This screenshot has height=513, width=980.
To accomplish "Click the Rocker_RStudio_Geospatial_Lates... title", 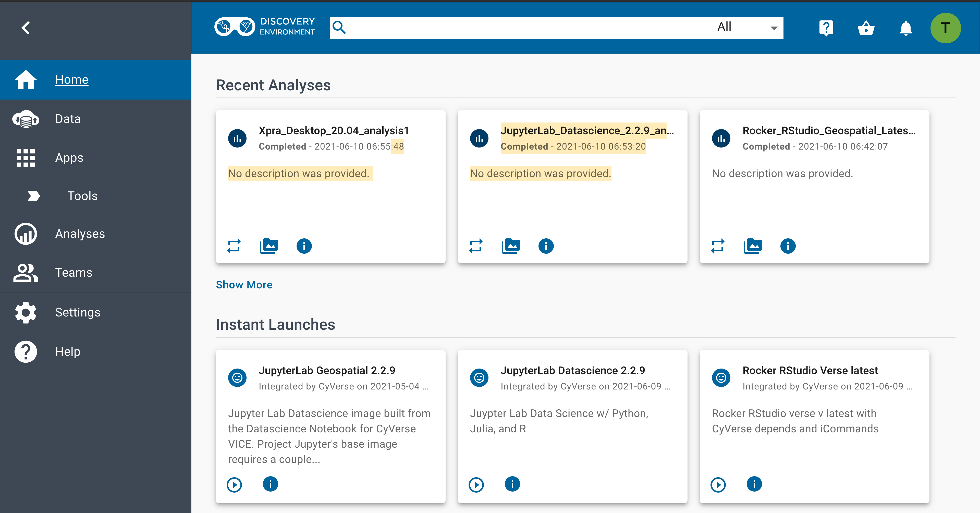I will [x=829, y=130].
